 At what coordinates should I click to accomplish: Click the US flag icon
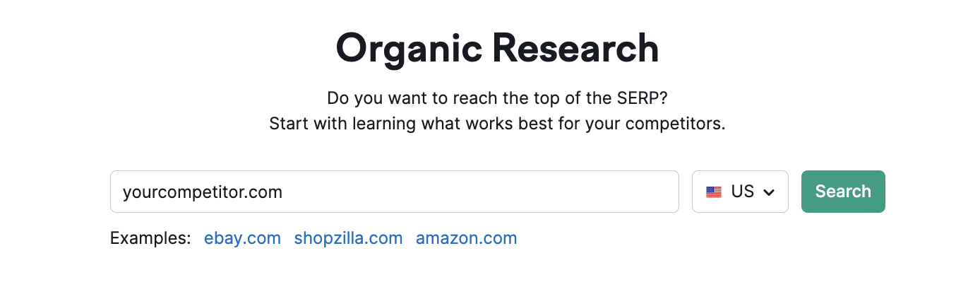714,192
